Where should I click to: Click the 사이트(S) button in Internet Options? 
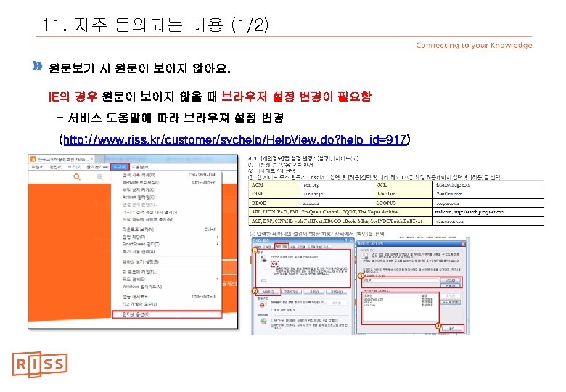268,292
